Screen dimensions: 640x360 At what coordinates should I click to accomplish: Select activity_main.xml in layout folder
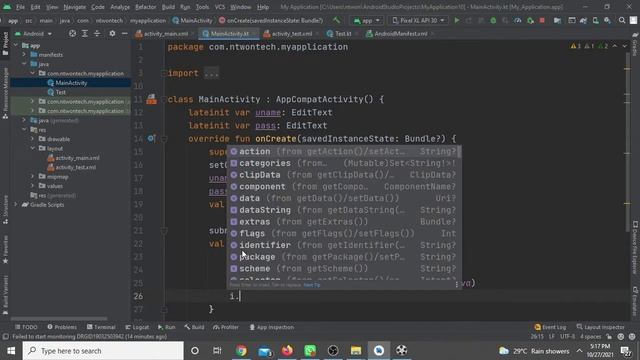pyautogui.click(x=77, y=158)
